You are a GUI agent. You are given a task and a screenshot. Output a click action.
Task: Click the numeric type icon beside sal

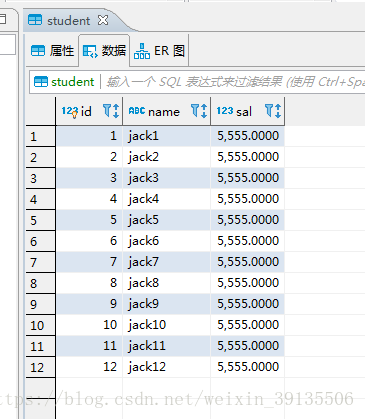[225, 111]
